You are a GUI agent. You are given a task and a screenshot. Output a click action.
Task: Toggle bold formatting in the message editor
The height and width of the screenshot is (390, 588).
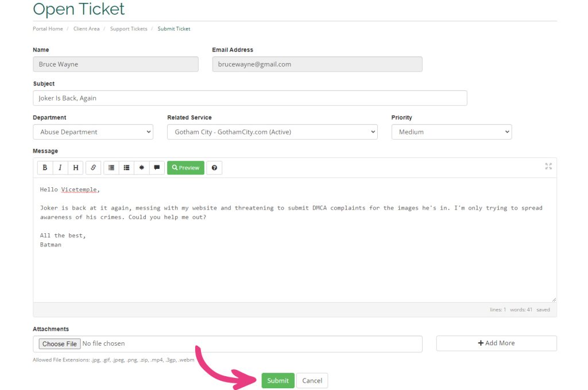click(x=45, y=168)
